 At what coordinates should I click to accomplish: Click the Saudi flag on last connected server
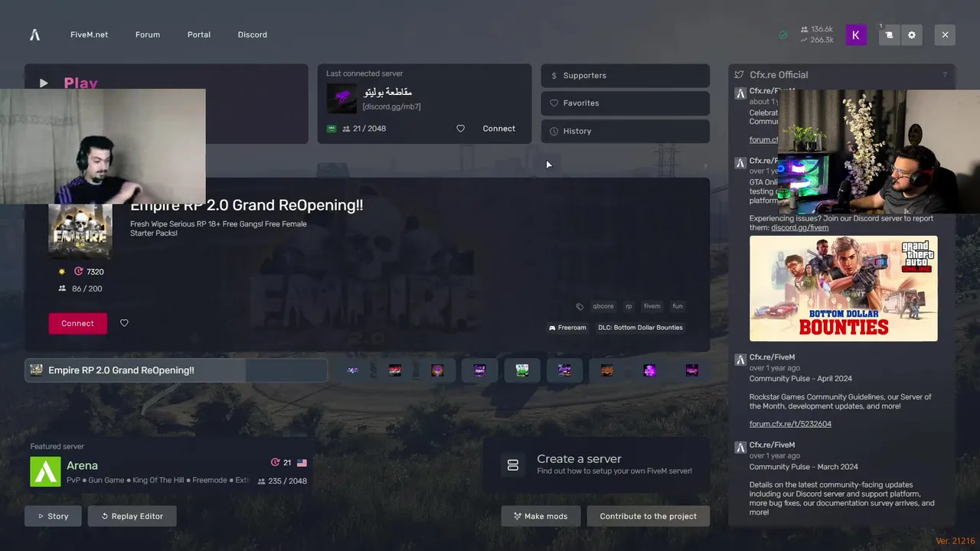(x=332, y=129)
